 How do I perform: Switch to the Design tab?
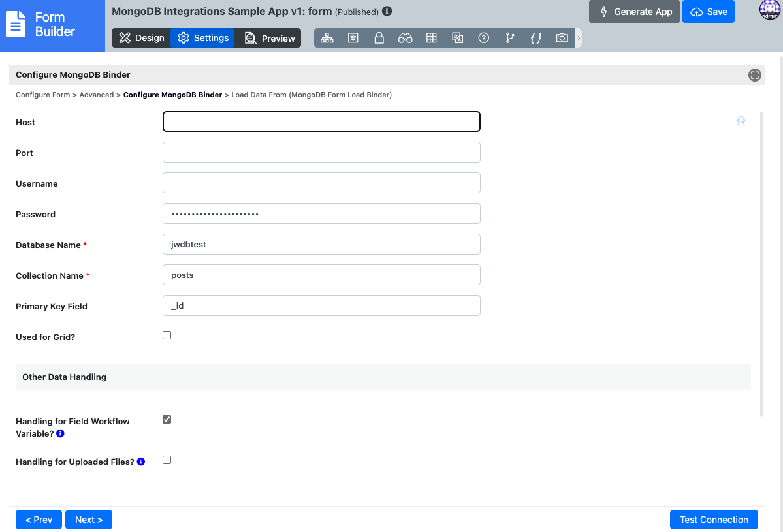(141, 38)
